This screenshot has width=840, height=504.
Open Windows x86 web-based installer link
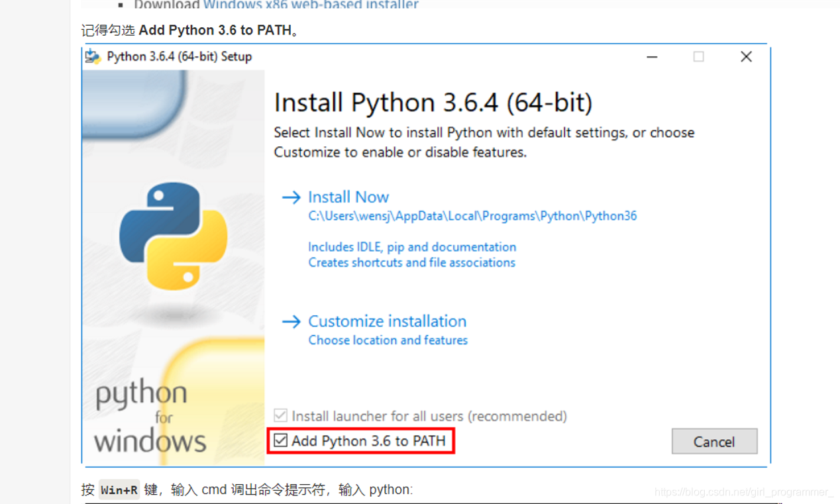(x=311, y=5)
